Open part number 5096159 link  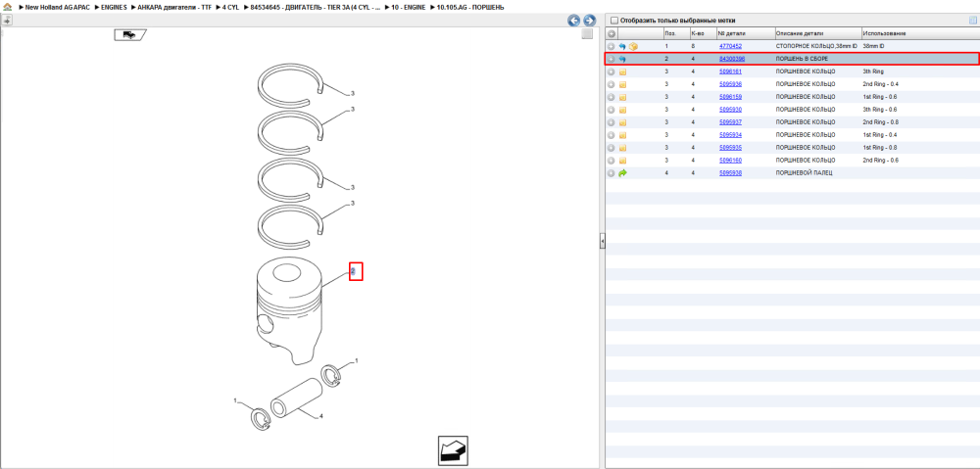click(731, 97)
